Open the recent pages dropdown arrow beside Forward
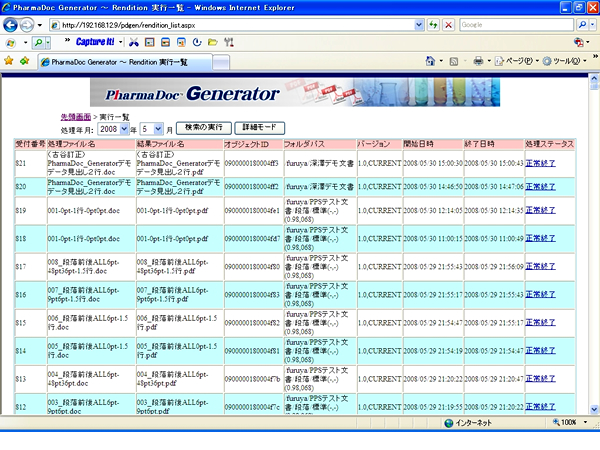This screenshot has height=450, width=600. click(40, 26)
